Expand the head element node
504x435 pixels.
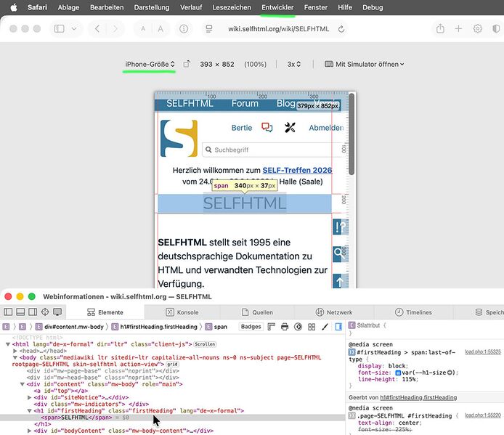tap(15, 351)
